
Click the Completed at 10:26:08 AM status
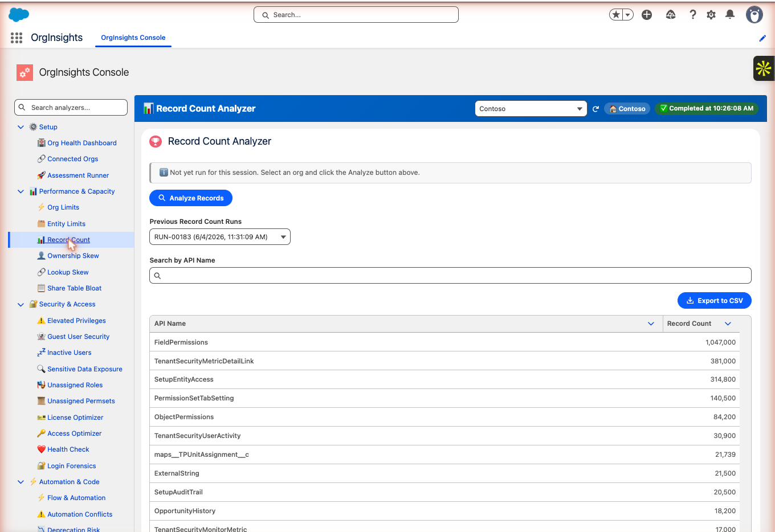[707, 108]
